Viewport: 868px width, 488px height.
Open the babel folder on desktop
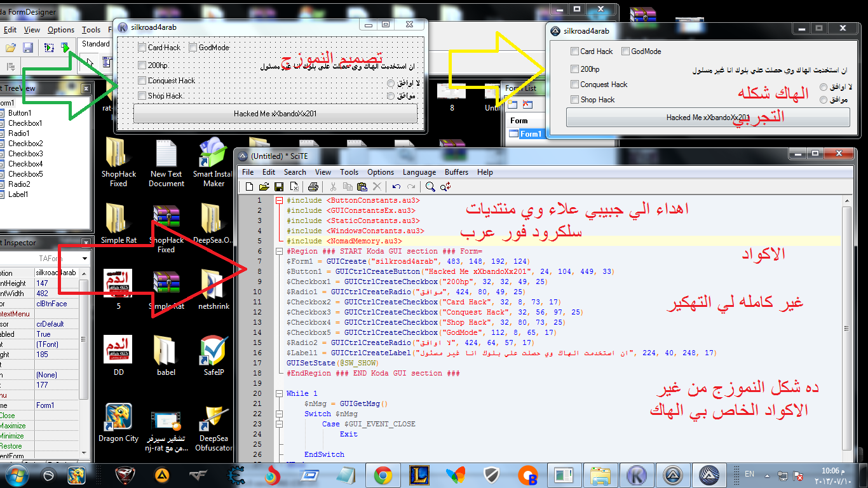pos(166,356)
